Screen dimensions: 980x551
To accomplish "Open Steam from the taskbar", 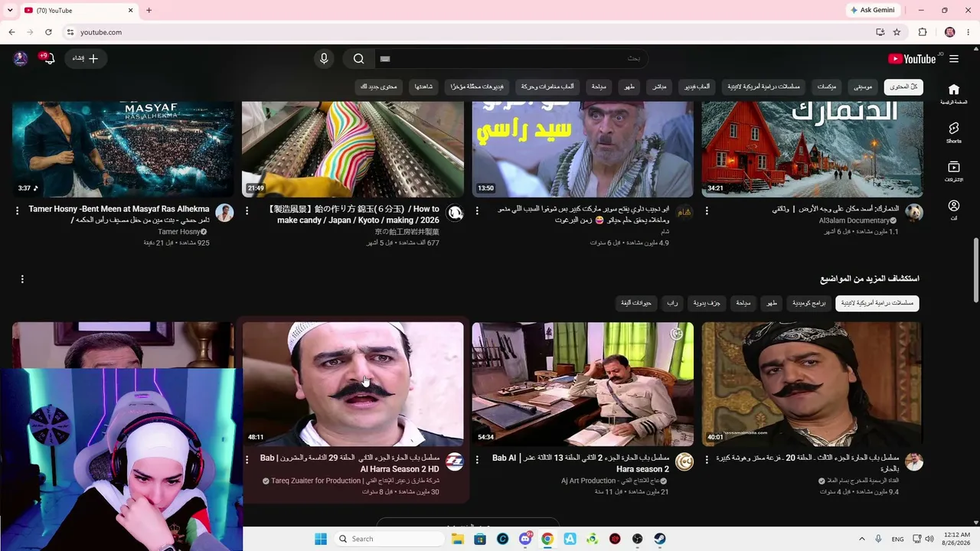I will 660,539.
